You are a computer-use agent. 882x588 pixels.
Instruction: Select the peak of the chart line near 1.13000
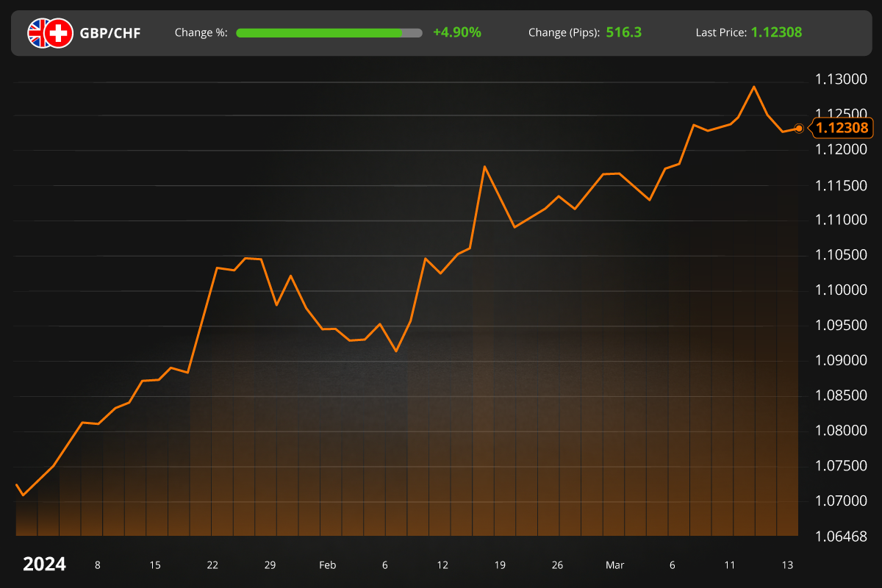click(754, 87)
